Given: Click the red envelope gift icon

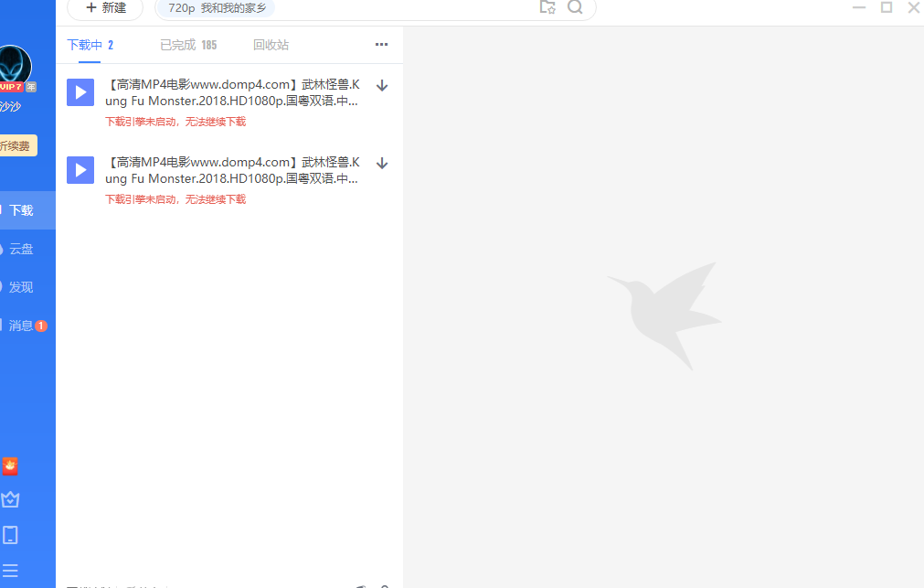Looking at the screenshot, I should [10, 466].
